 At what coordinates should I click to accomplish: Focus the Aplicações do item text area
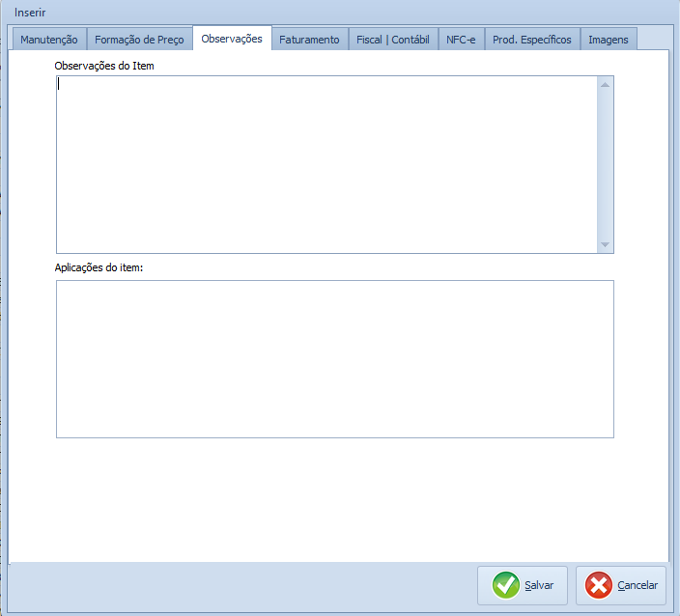click(x=334, y=358)
